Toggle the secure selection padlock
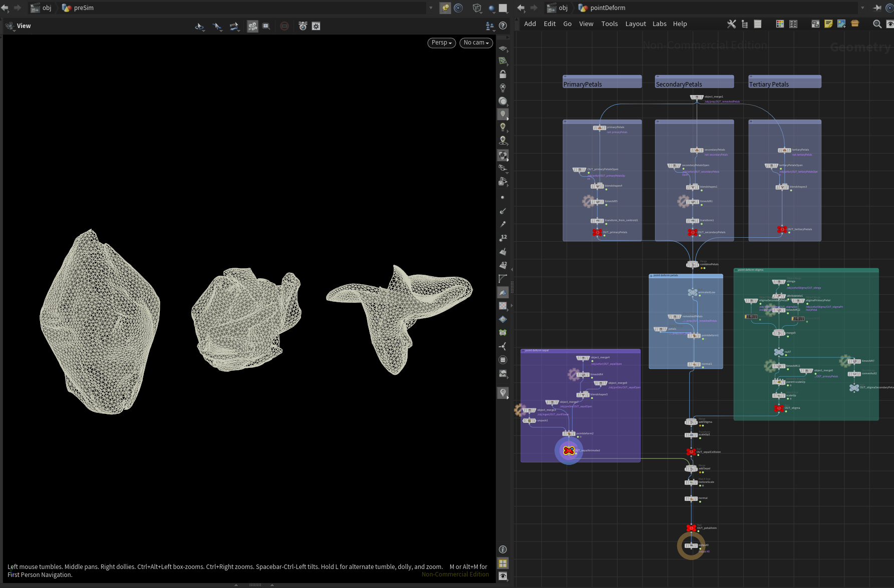 502,74
